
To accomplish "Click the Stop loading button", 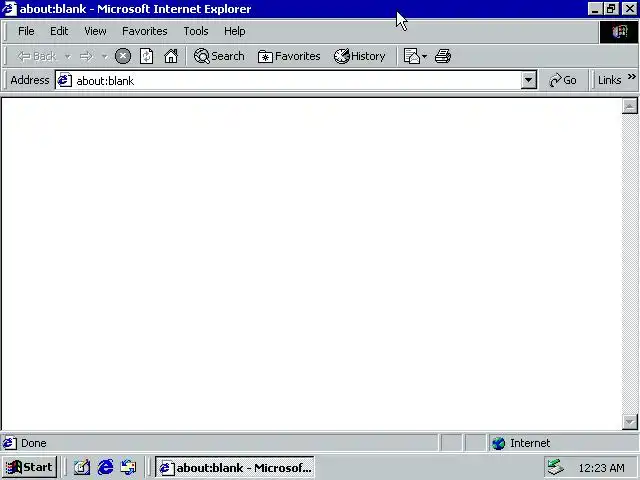I will pyautogui.click(x=122, y=56).
